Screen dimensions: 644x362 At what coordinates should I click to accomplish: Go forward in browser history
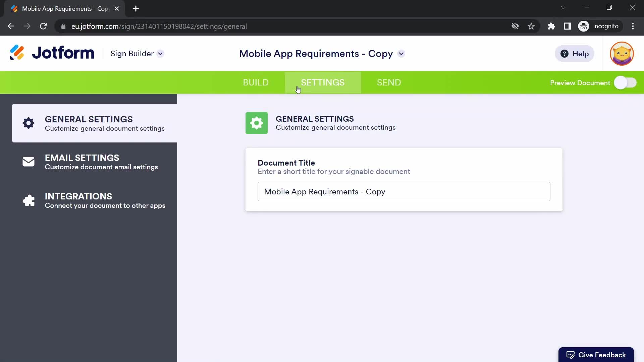coord(27,26)
